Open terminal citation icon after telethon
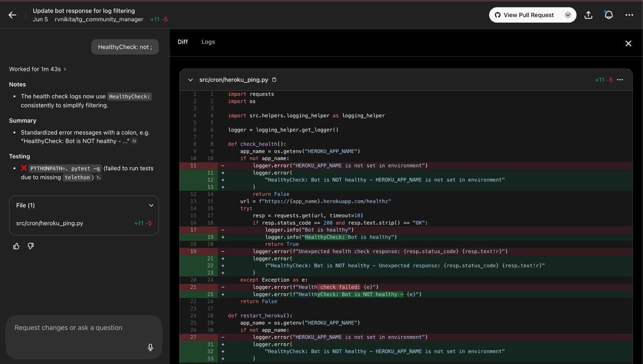This screenshot has height=364, width=643. (x=98, y=177)
